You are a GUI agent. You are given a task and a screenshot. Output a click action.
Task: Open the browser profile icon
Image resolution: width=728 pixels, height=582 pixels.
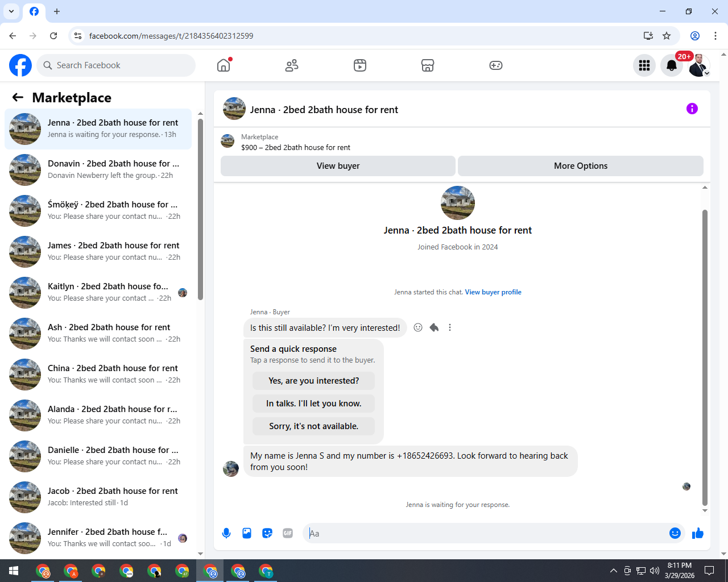point(695,36)
